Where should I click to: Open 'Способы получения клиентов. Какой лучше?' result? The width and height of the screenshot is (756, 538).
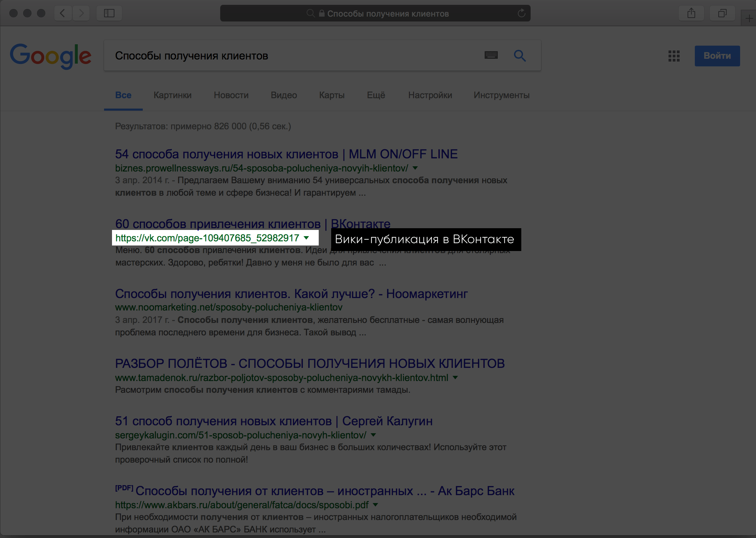click(291, 294)
